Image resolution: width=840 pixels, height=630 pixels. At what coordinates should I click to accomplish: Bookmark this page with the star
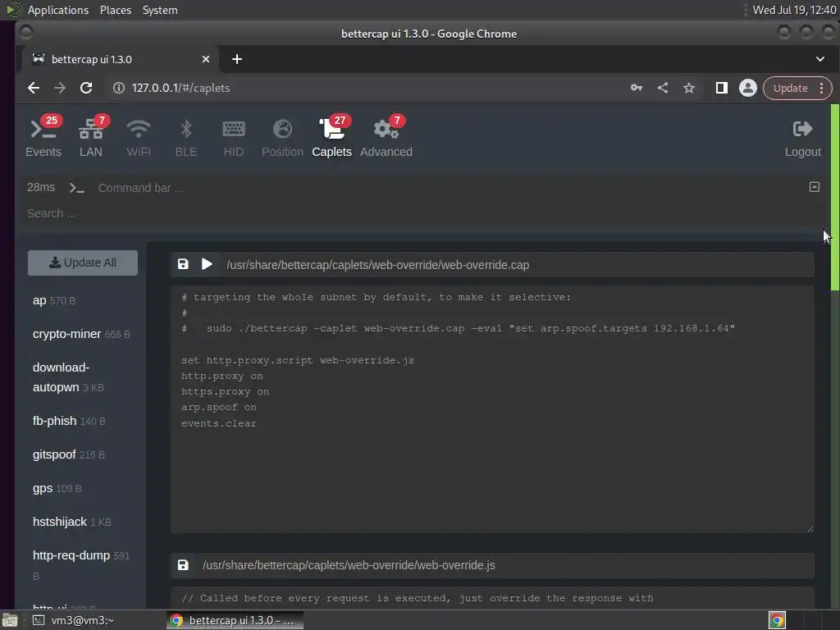click(x=689, y=88)
